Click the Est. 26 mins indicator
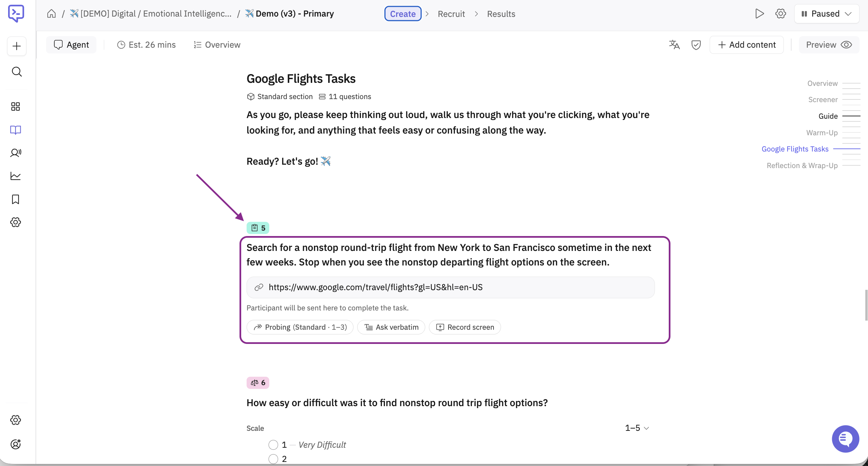The width and height of the screenshot is (868, 466). [x=146, y=45]
